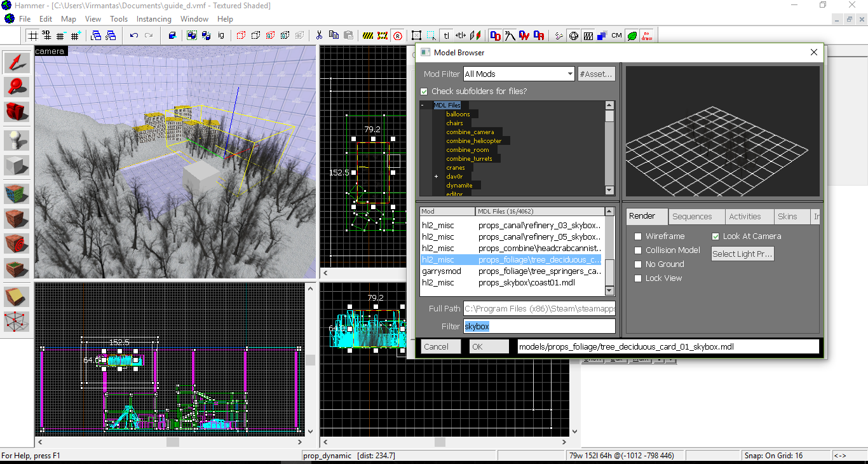The width and height of the screenshot is (868, 464).
Task: Click the Cut scissors toolbar icon
Action: pos(318,36)
